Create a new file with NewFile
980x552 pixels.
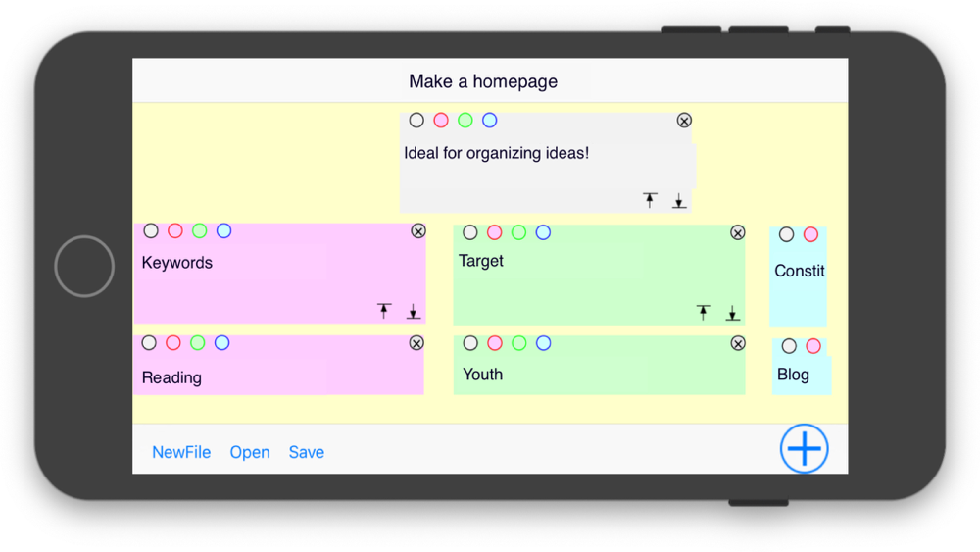click(181, 452)
